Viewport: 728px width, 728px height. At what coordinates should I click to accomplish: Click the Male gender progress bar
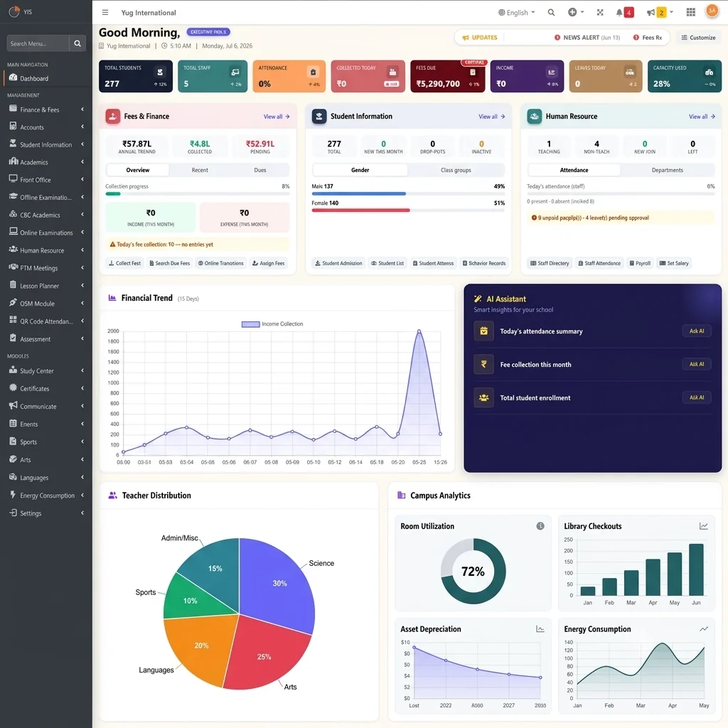point(408,193)
